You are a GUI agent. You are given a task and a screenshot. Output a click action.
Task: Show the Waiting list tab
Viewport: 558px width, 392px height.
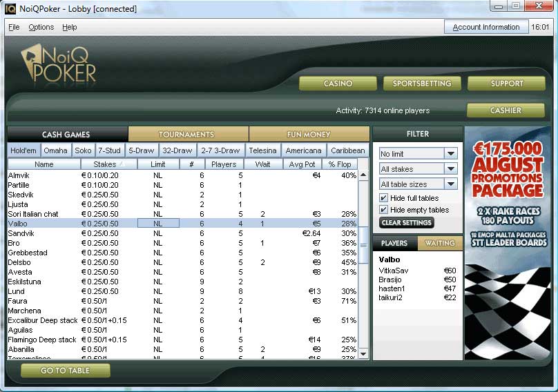point(440,243)
